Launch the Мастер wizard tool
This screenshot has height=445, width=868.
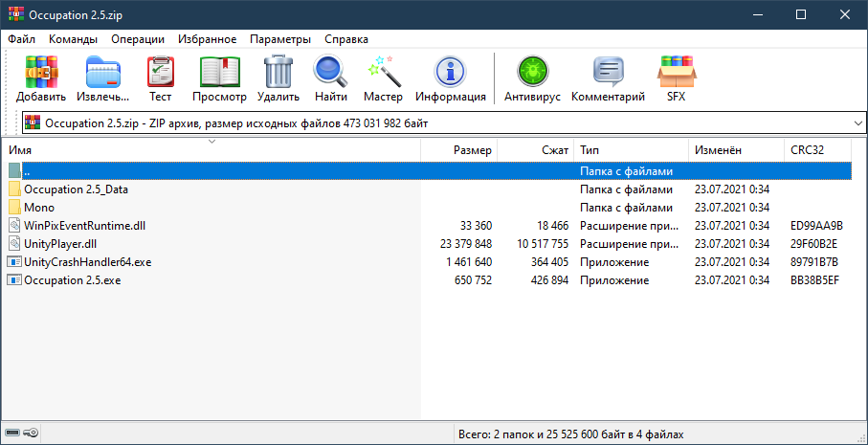(383, 73)
